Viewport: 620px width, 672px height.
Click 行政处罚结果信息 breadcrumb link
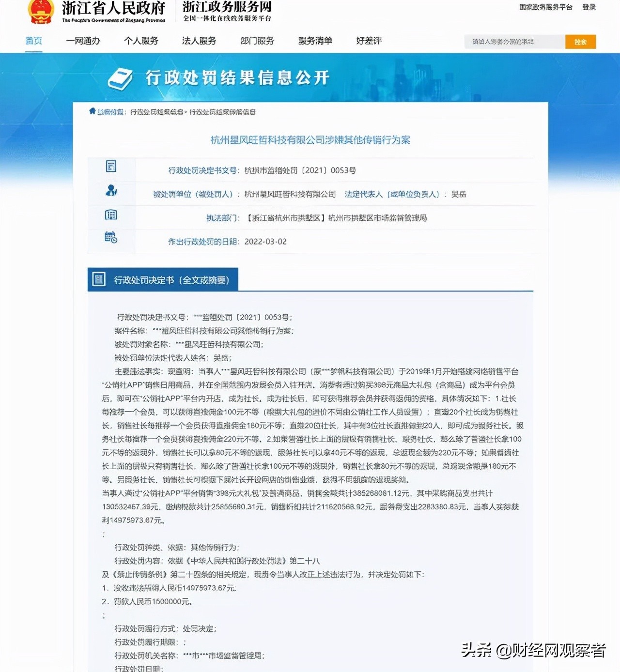(x=157, y=112)
